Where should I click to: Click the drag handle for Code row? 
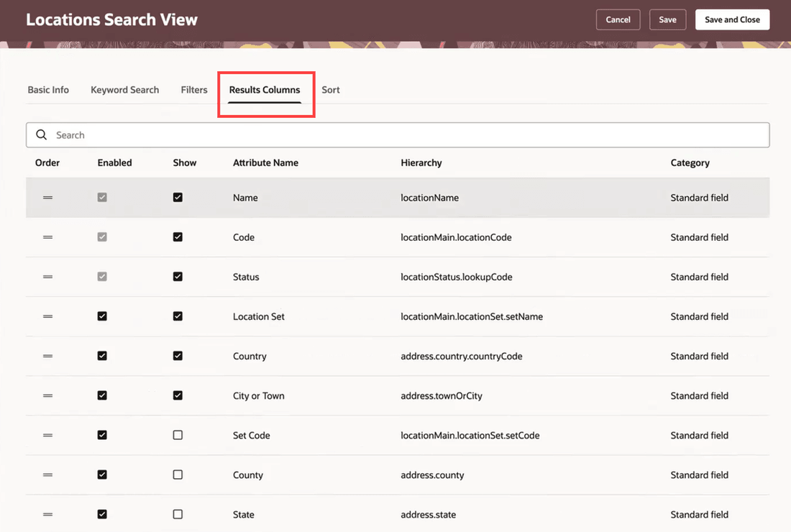(x=48, y=237)
